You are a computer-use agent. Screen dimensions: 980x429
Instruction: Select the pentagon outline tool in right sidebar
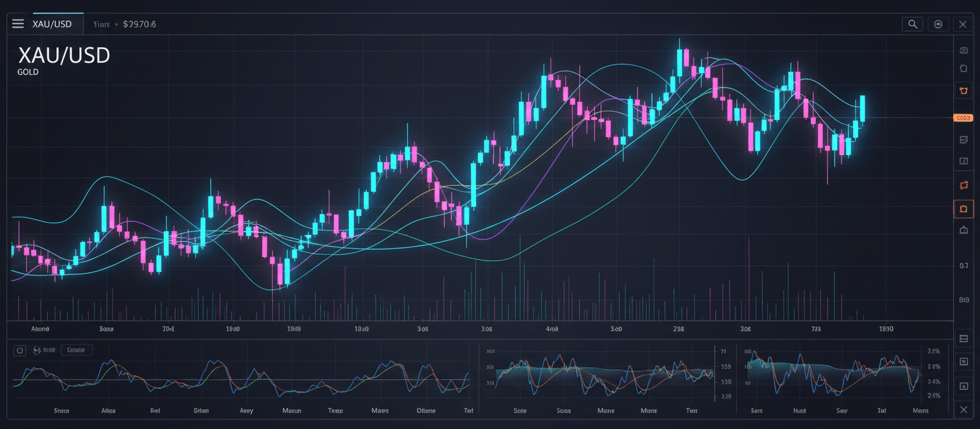tap(963, 68)
